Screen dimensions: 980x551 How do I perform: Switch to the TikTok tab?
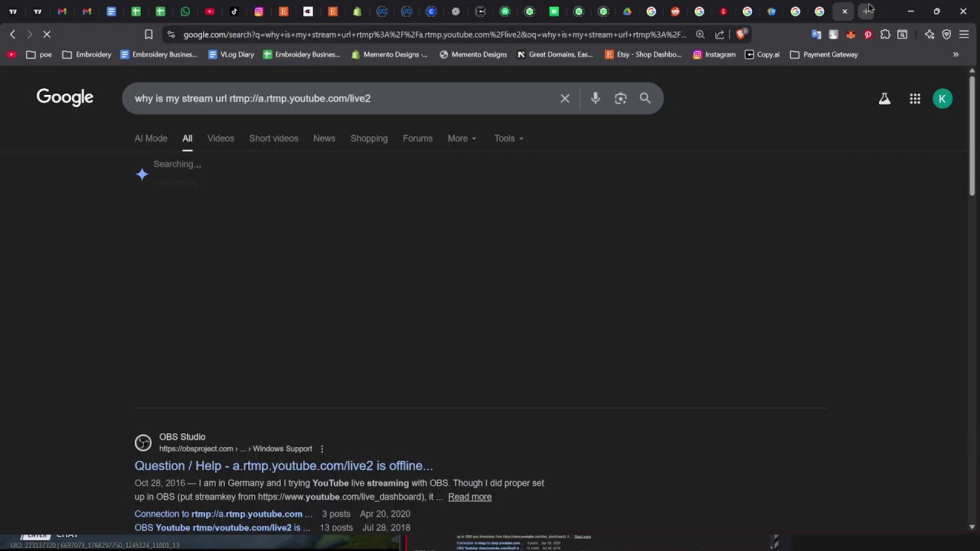click(x=234, y=11)
